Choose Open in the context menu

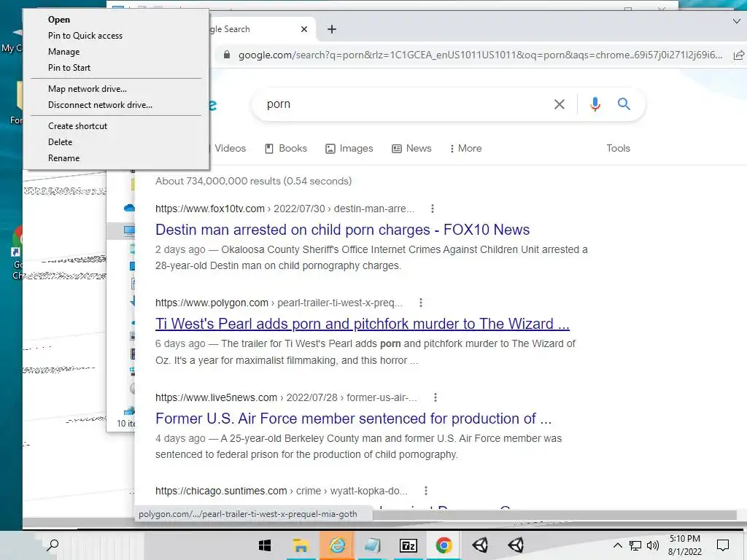click(x=59, y=20)
